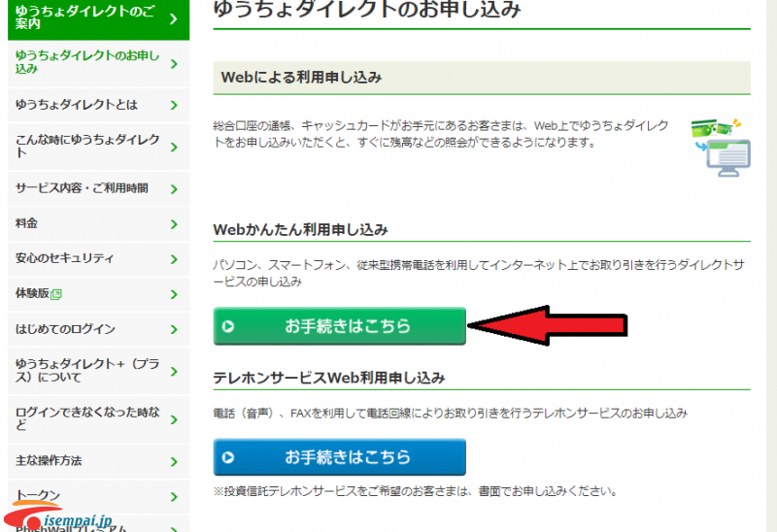This screenshot has height=532, width=777.
Task: Open ゆうちょダイレクトとは sidebar item
Action: (99, 105)
